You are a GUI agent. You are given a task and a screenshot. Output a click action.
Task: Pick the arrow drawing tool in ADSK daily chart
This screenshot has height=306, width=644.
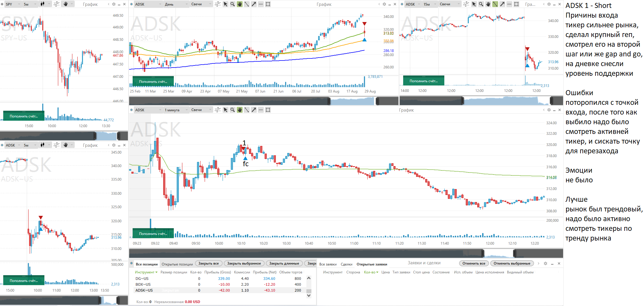(254, 4)
